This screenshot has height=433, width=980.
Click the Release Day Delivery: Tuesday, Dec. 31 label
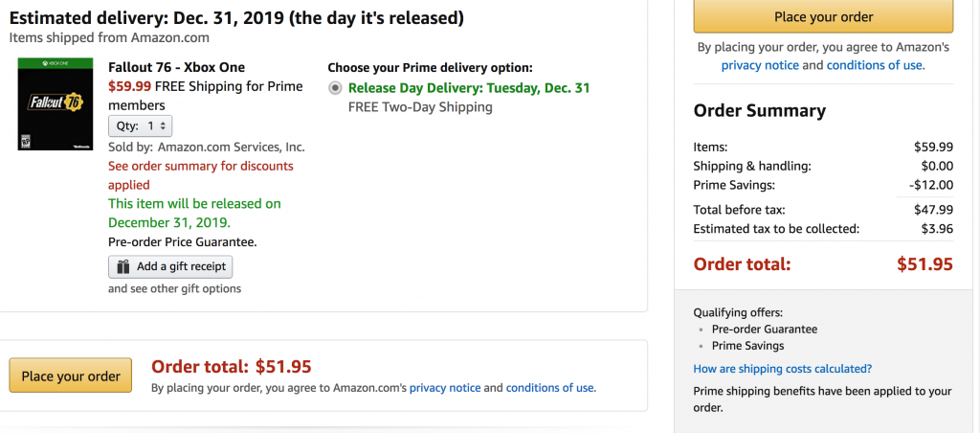tap(469, 88)
